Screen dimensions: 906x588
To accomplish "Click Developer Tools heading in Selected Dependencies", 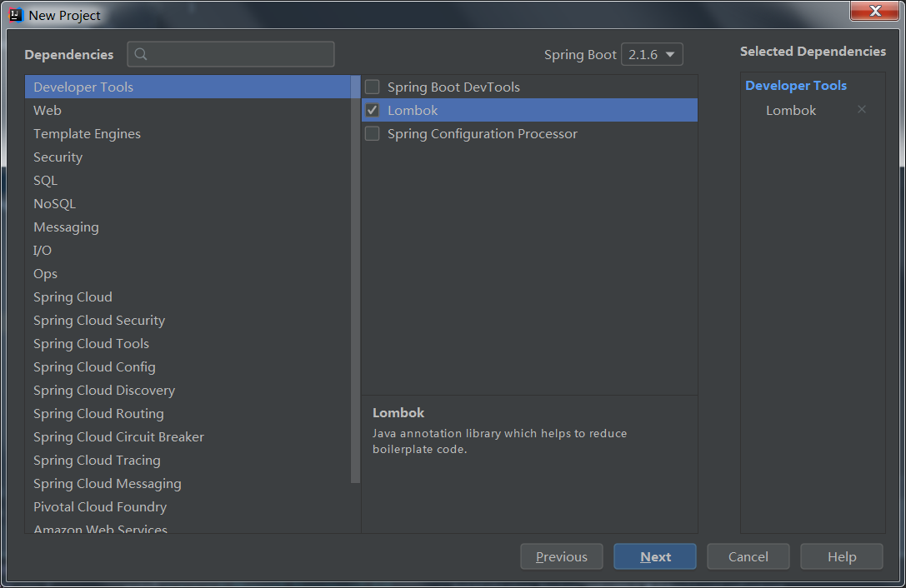I will click(x=796, y=86).
